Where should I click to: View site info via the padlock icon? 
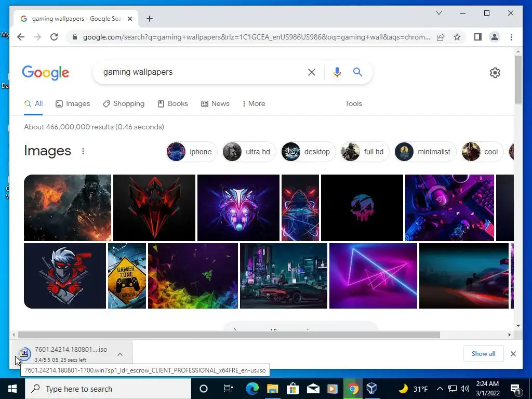[75, 37]
